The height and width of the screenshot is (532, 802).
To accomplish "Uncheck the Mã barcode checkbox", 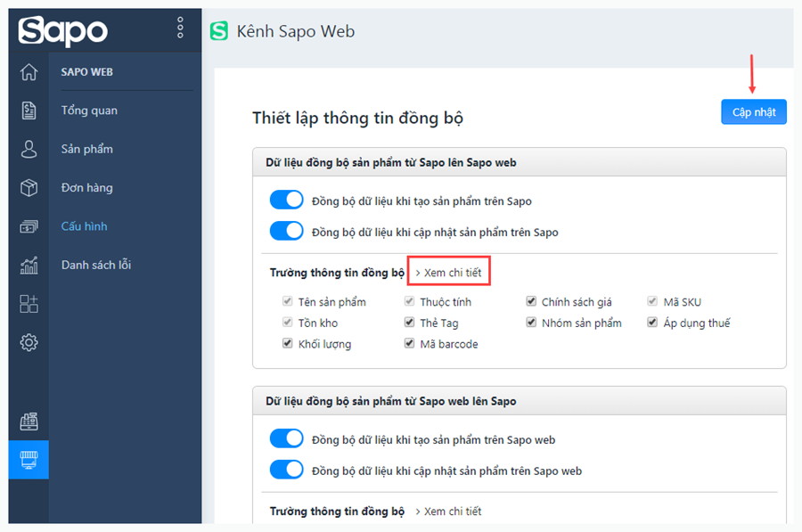I will point(409,343).
